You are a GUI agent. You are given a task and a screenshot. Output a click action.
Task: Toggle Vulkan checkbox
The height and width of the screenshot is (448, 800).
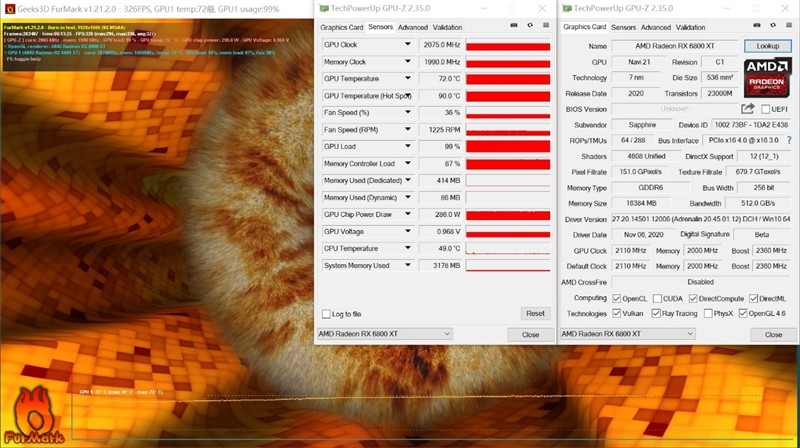point(616,313)
